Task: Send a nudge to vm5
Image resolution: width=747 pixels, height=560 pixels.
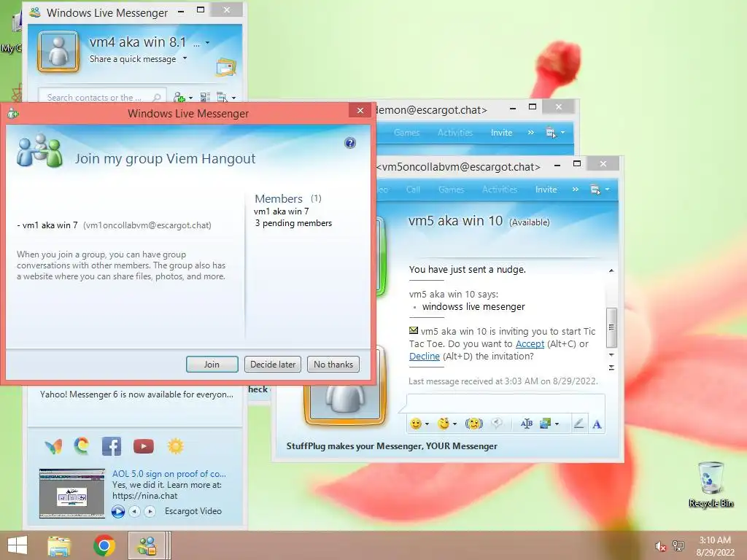Action: [x=474, y=424]
